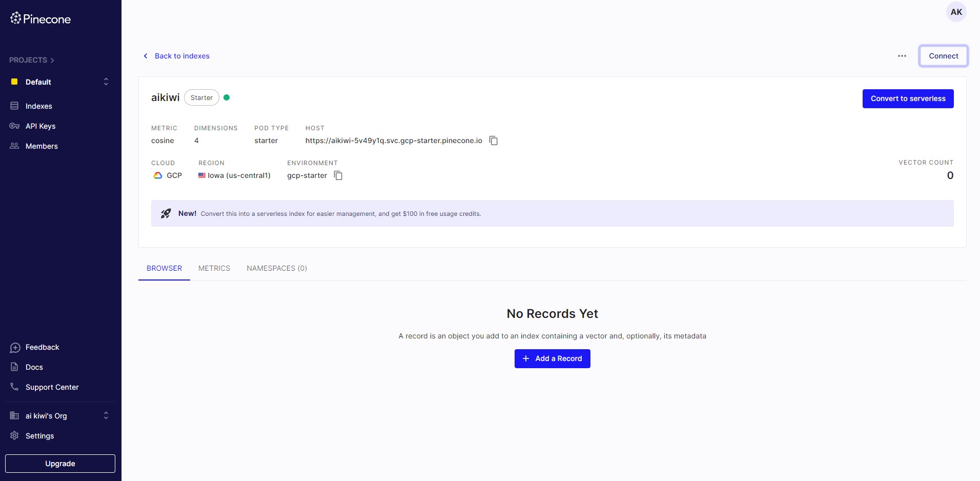Viewport: 980px width, 481px height.
Task: Click the gcp-starter environment text
Action: point(307,175)
